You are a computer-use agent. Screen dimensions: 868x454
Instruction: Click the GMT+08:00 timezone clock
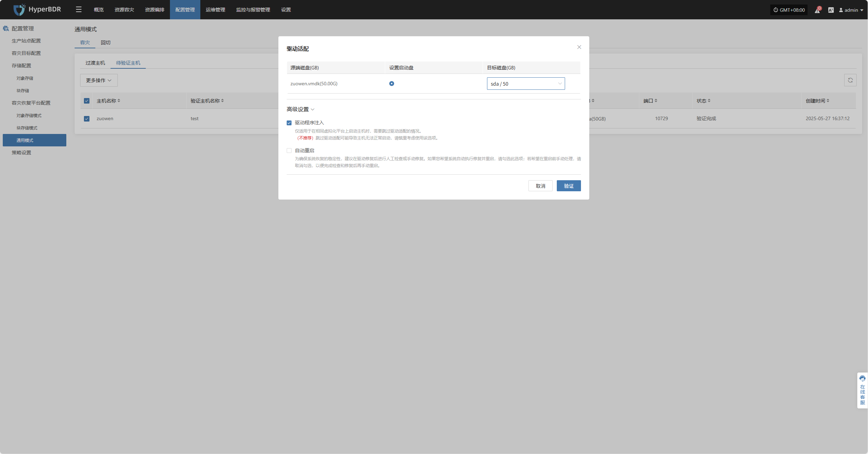(x=789, y=10)
